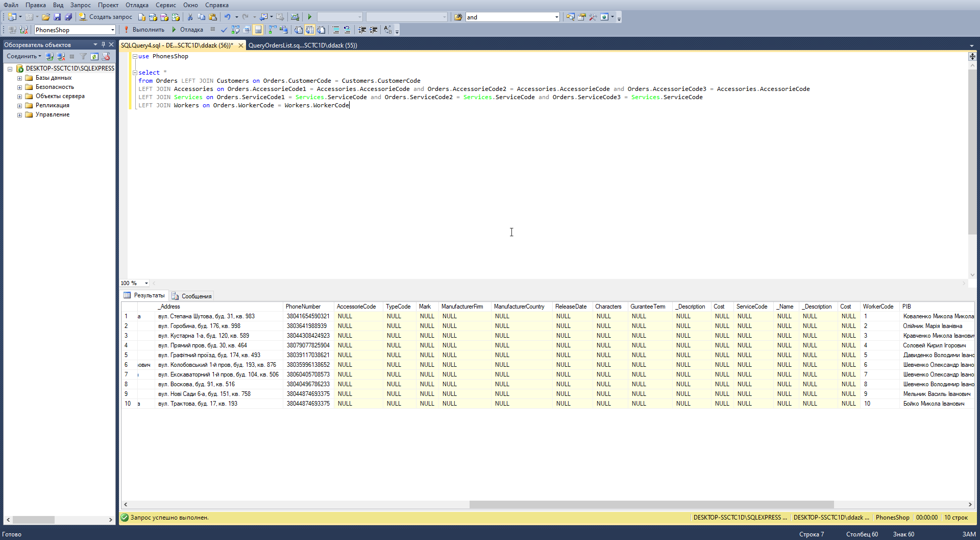Click the green Start arrow in top toolbar
This screenshot has height=540, width=980.
click(x=309, y=17)
